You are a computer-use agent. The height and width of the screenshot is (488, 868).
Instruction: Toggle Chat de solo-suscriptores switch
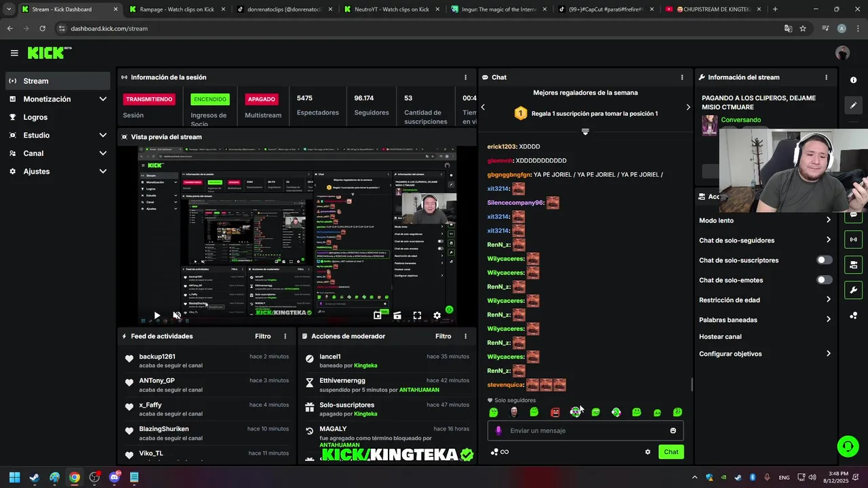[x=824, y=260]
